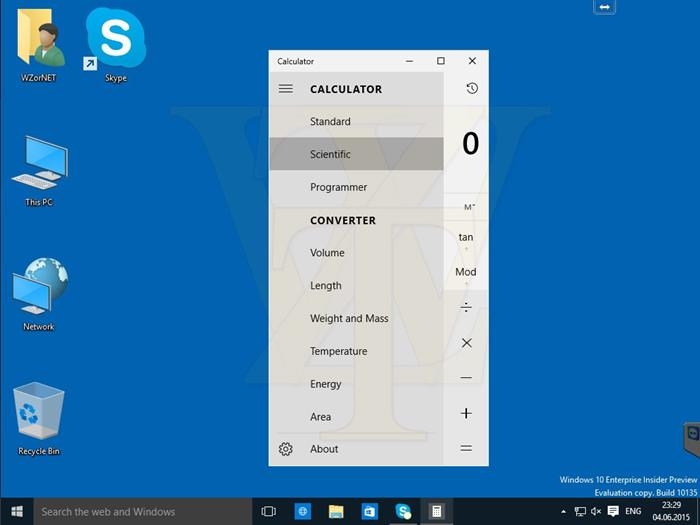Maximize the Calculator window
Viewport: 700px width, 525px height.
pos(441,61)
